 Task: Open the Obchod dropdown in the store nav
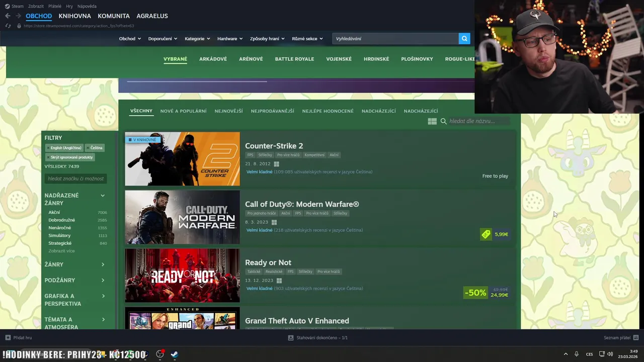[x=130, y=39]
